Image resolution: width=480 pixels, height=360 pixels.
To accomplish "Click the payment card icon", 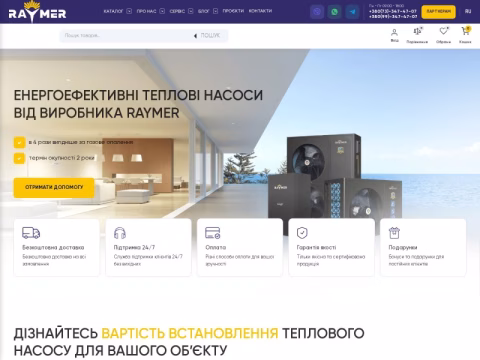I will coord(212,233).
